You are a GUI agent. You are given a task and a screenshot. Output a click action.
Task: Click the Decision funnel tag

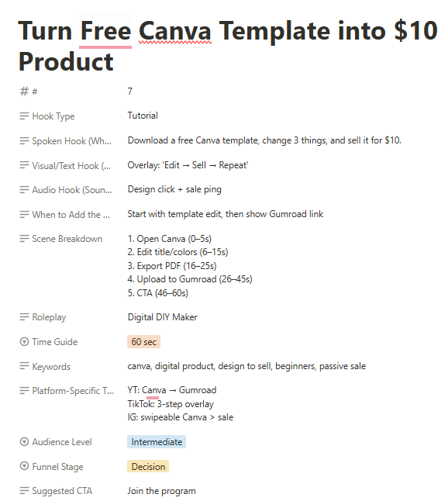(148, 466)
